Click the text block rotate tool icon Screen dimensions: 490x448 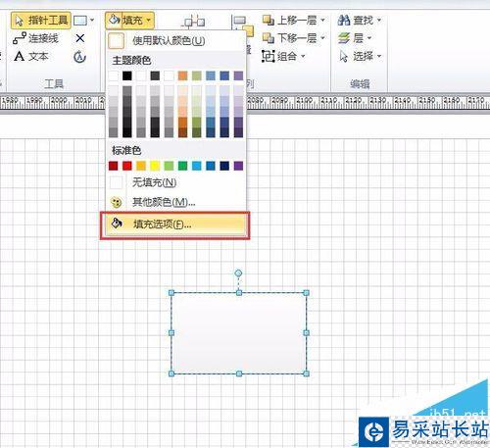click(79, 57)
